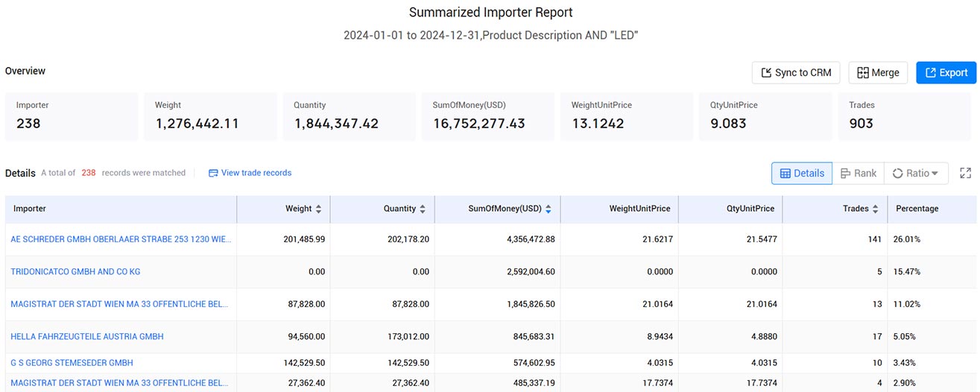The height and width of the screenshot is (392, 980).
Task: Select QtyUnitPrice 9.083 overview card
Action: point(765,116)
